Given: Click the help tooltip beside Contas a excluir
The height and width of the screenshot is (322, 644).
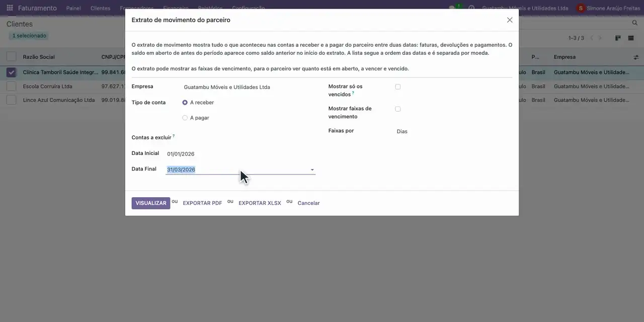Looking at the screenshot, I should [x=174, y=136].
